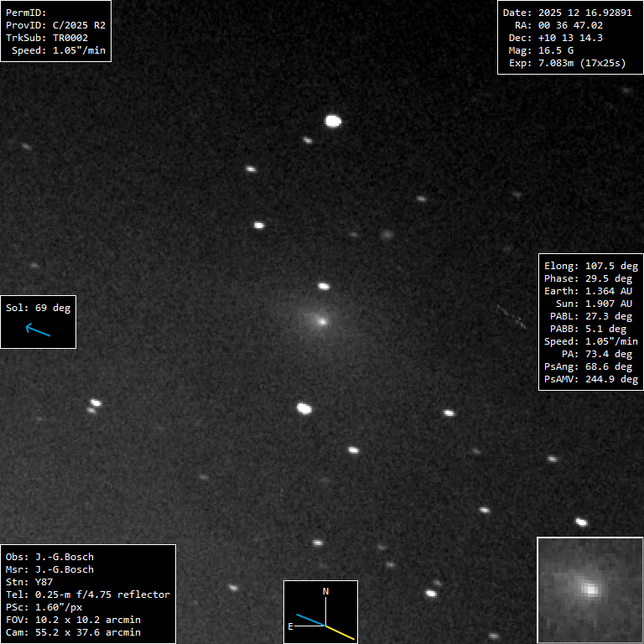
Task: Click the brightest star near the top
Action: [x=333, y=121]
